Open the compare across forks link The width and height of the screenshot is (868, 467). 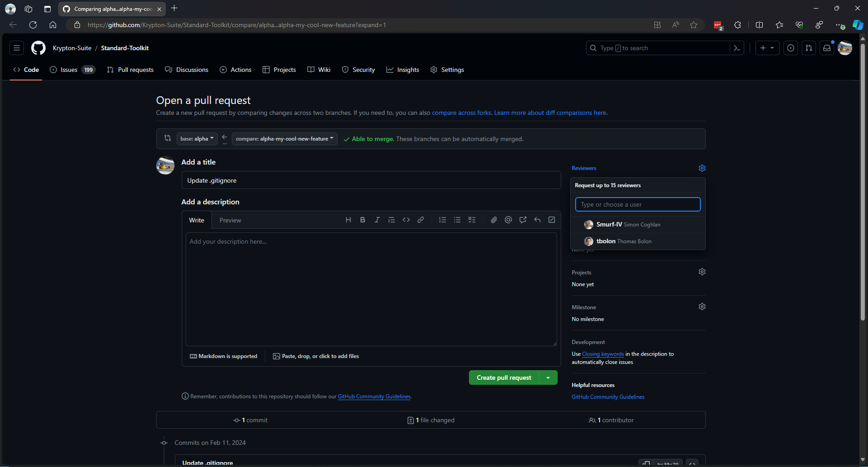461,113
